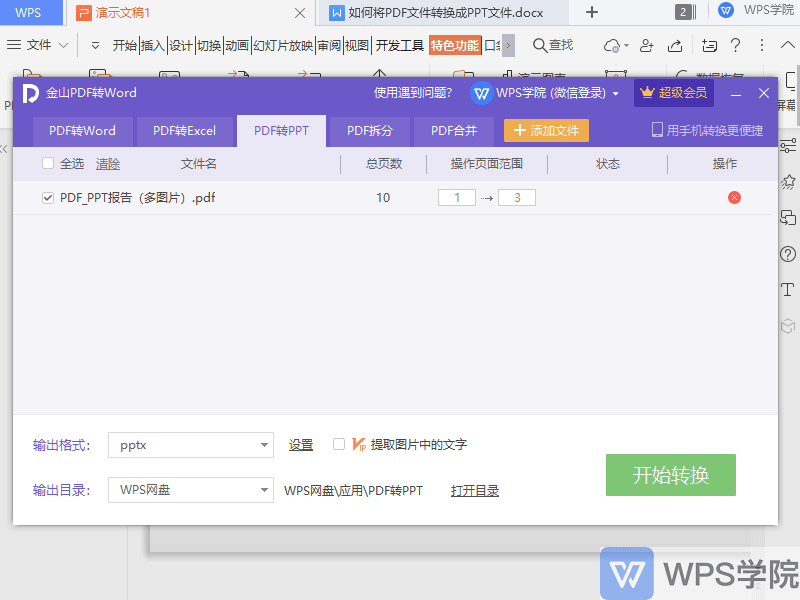Click 用手机转换更便捷 link
Viewport: 800px width, 600px height.
(707, 131)
